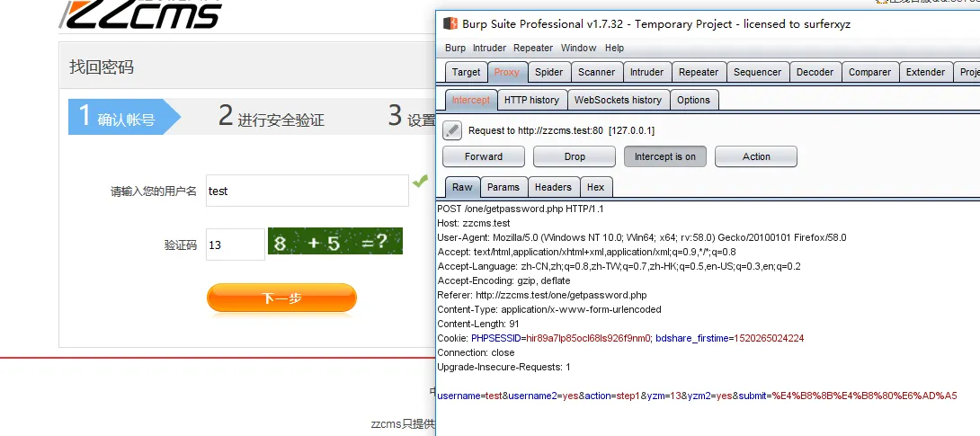Click the orange 下一步 button
Image resolution: width=980 pixels, height=436 pixels.
[x=281, y=298]
